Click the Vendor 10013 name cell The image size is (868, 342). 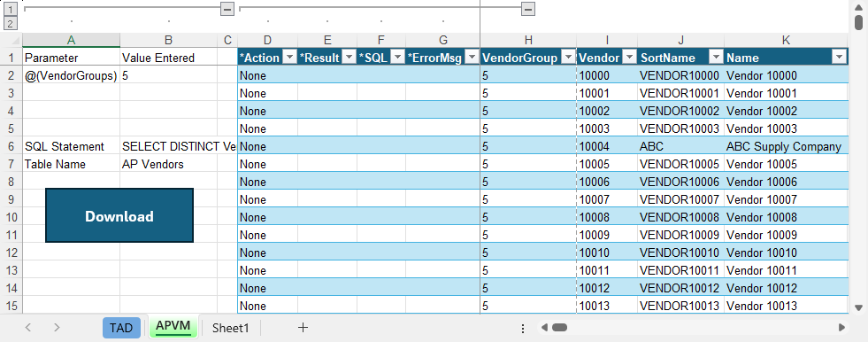point(786,306)
